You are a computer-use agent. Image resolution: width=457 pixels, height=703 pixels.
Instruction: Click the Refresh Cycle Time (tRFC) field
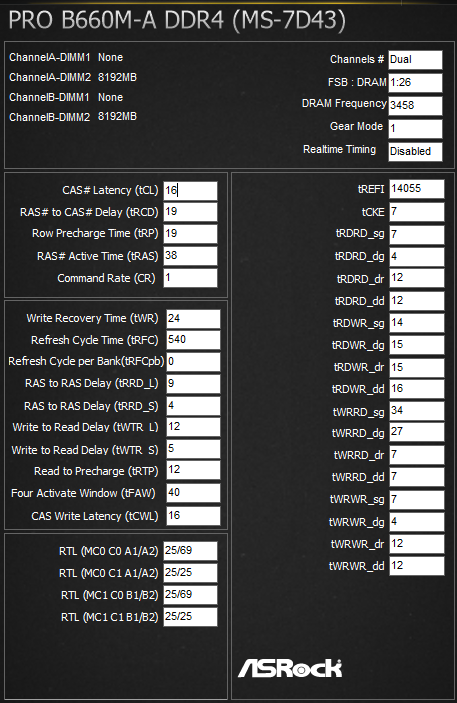(193, 340)
